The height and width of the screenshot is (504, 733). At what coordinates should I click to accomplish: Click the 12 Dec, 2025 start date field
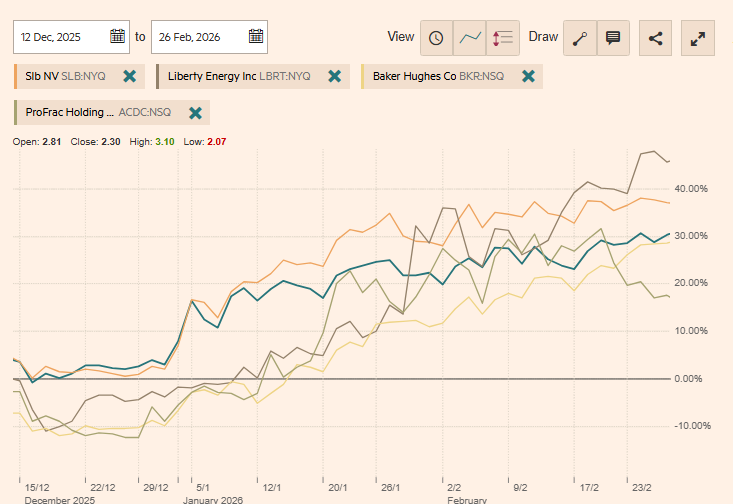coord(62,37)
